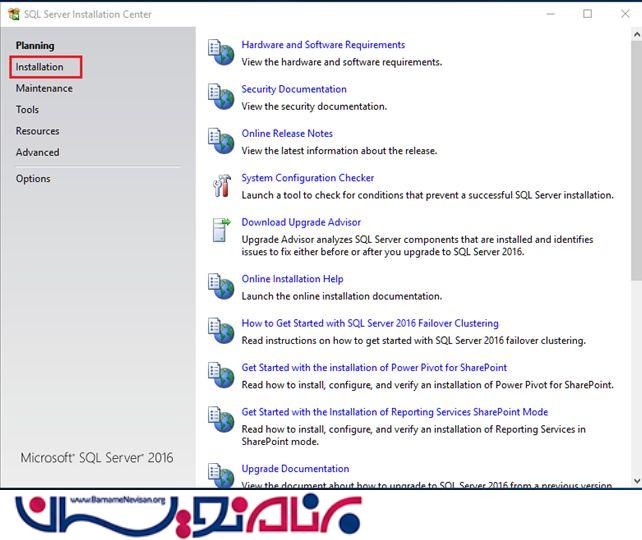Screen dimensions: 642x540
Task: Open the Options page
Action: tap(33, 179)
